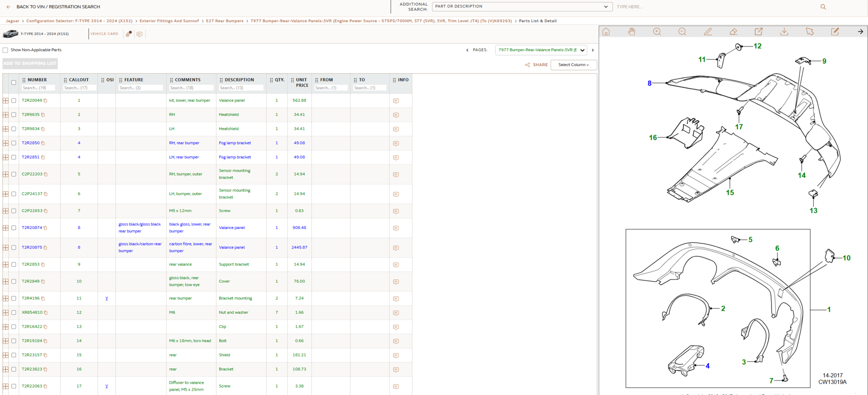Select the pan hand tool
The image size is (868, 395).
(x=631, y=32)
